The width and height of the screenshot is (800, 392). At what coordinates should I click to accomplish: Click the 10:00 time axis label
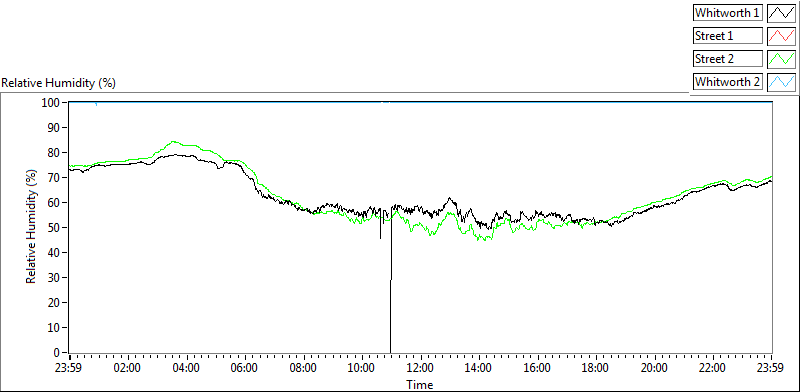[362, 368]
